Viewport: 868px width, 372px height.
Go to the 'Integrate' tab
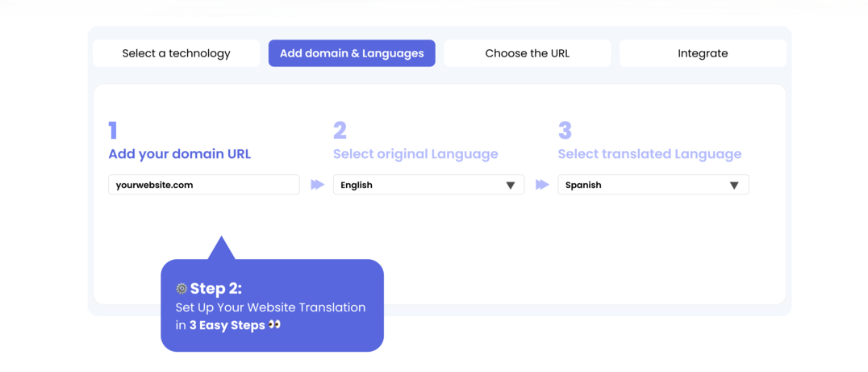[703, 53]
